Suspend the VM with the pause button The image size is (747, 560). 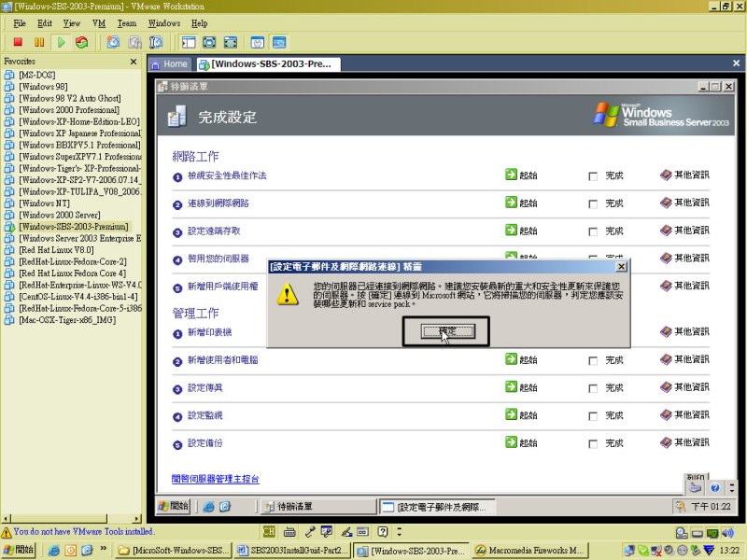click(x=39, y=42)
